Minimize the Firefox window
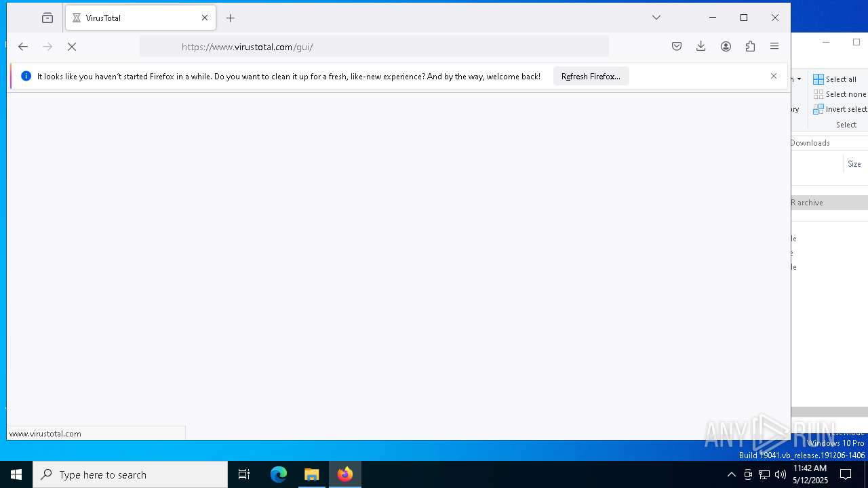The height and width of the screenshot is (488, 868). [x=713, y=18]
